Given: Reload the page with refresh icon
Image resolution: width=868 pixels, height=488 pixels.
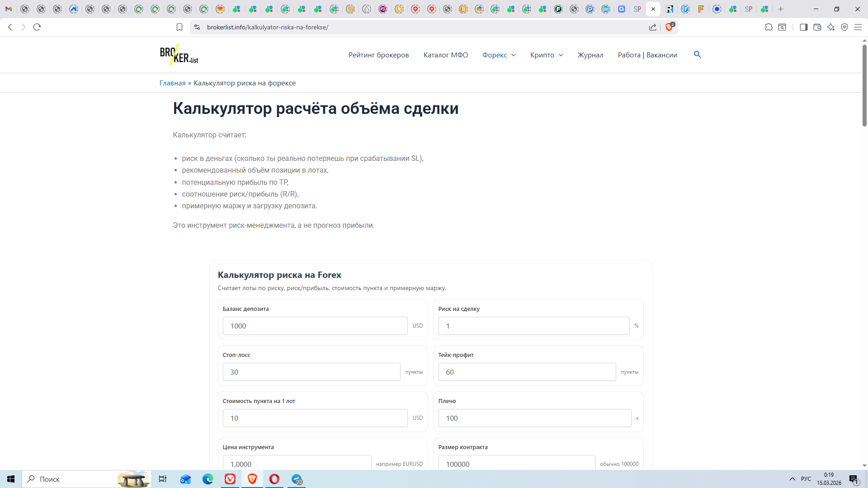Looking at the screenshot, I should (x=37, y=27).
